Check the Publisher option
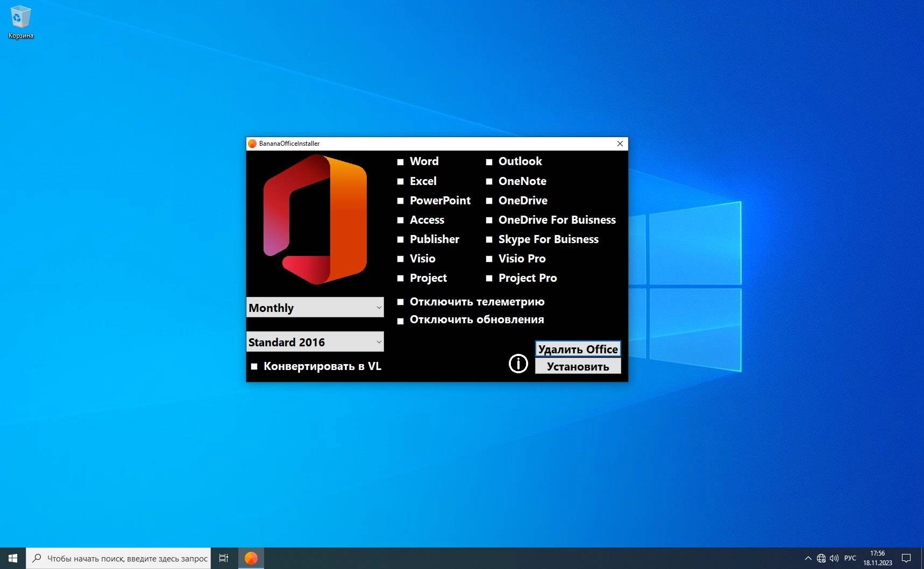This screenshot has width=924, height=569. pyautogui.click(x=400, y=240)
